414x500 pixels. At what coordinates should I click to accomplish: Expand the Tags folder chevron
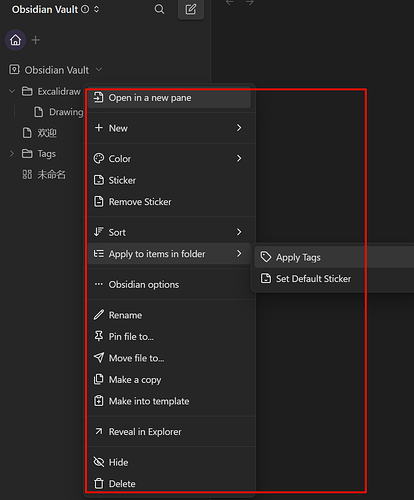click(x=12, y=153)
